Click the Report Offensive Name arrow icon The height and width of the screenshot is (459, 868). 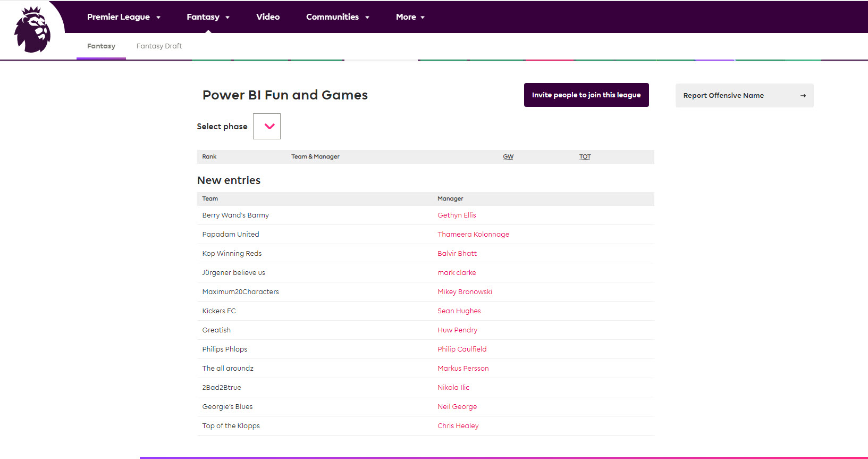coord(803,96)
